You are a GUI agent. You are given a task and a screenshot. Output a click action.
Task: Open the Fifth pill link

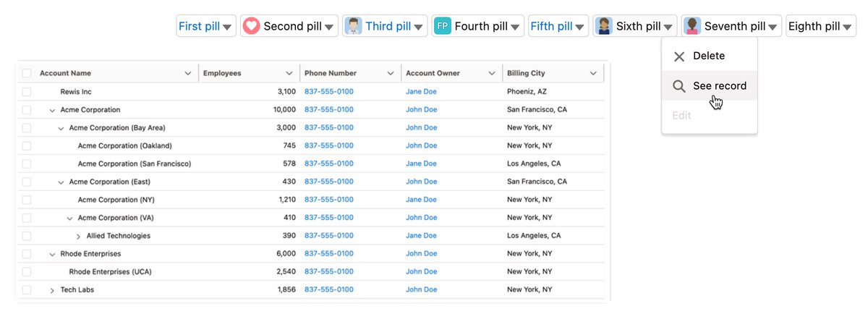[551, 27]
